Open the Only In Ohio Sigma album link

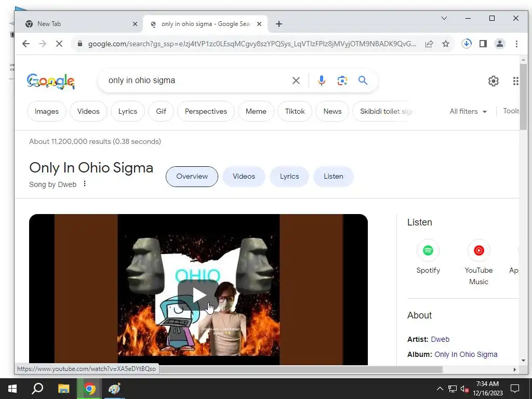[x=466, y=354]
